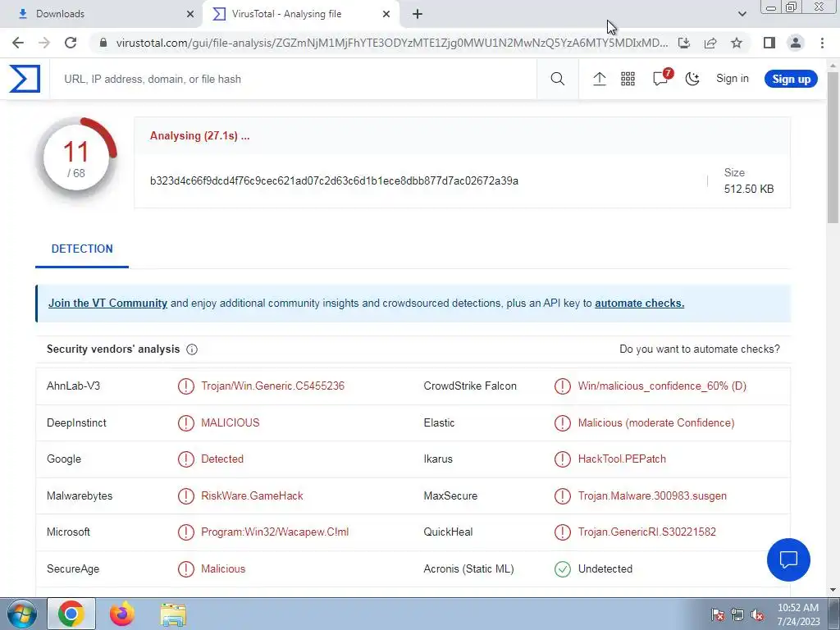The height and width of the screenshot is (630, 840).
Task: Click the SecureAge Malicious alert icon
Action: pyautogui.click(x=186, y=569)
